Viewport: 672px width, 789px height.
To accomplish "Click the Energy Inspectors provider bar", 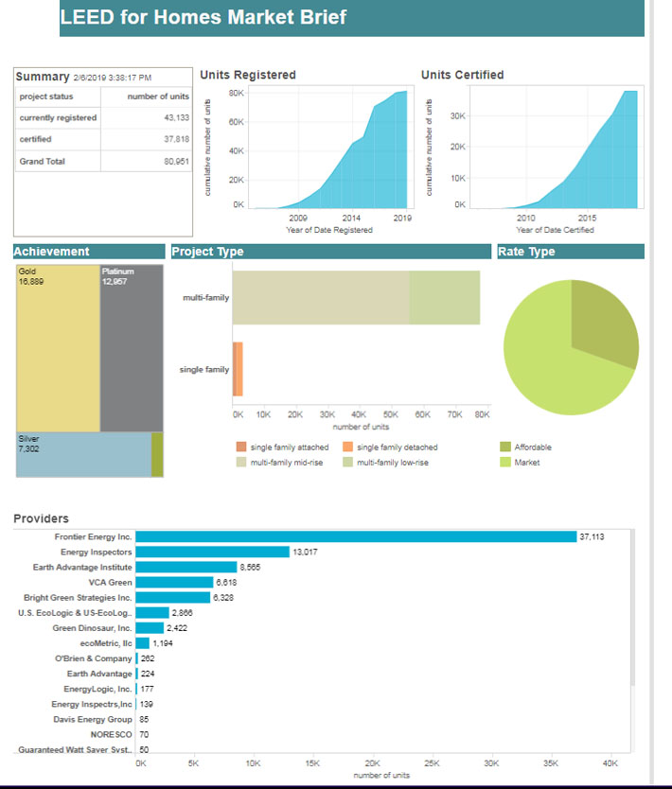I will click(x=212, y=552).
